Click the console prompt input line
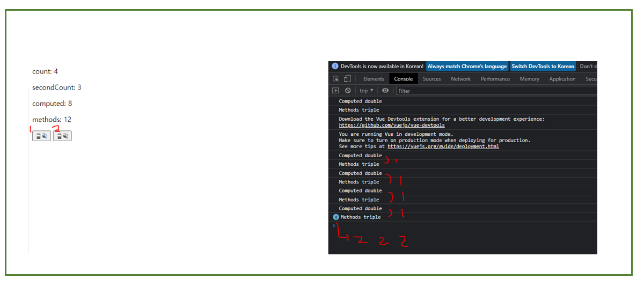The image size is (644, 286). pos(467,226)
